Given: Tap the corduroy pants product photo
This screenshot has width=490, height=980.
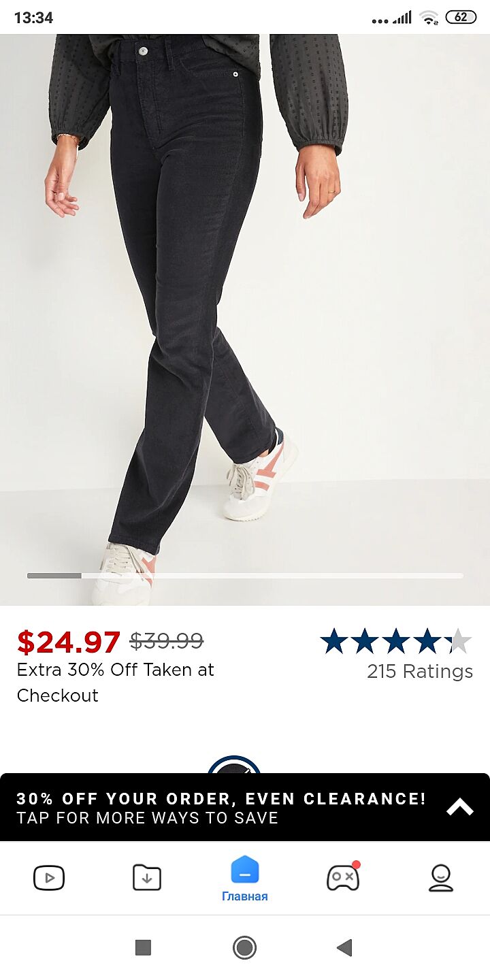Looking at the screenshot, I should coord(245,320).
